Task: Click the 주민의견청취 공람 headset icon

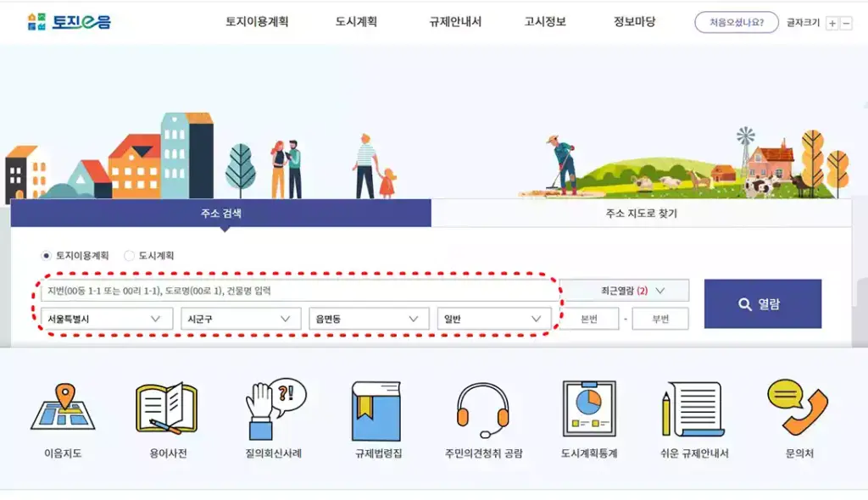Action: pyautogui.click(x=481, y=415)
